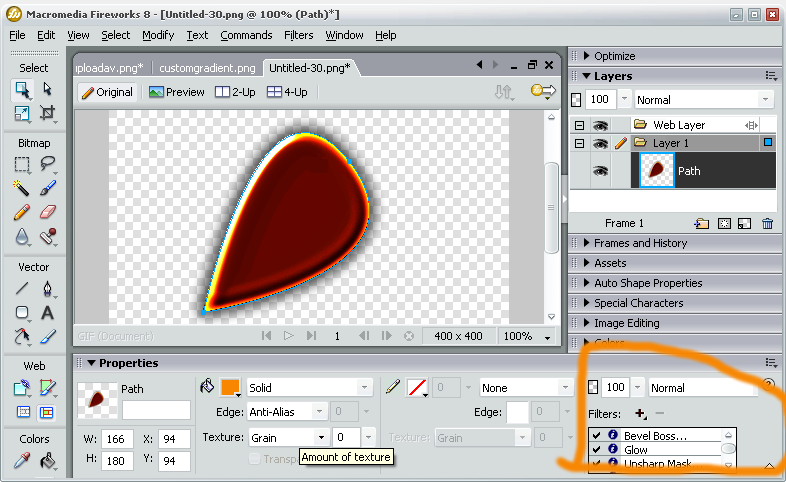Select the Crop tool
The width and height of the screenshot is (786, 482).
(47, 114)
